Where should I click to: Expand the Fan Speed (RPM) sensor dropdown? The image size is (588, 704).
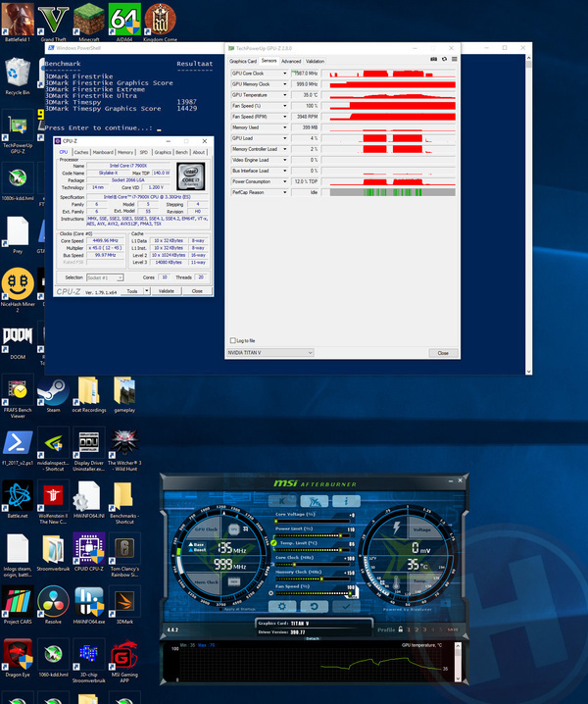(284, 117)
